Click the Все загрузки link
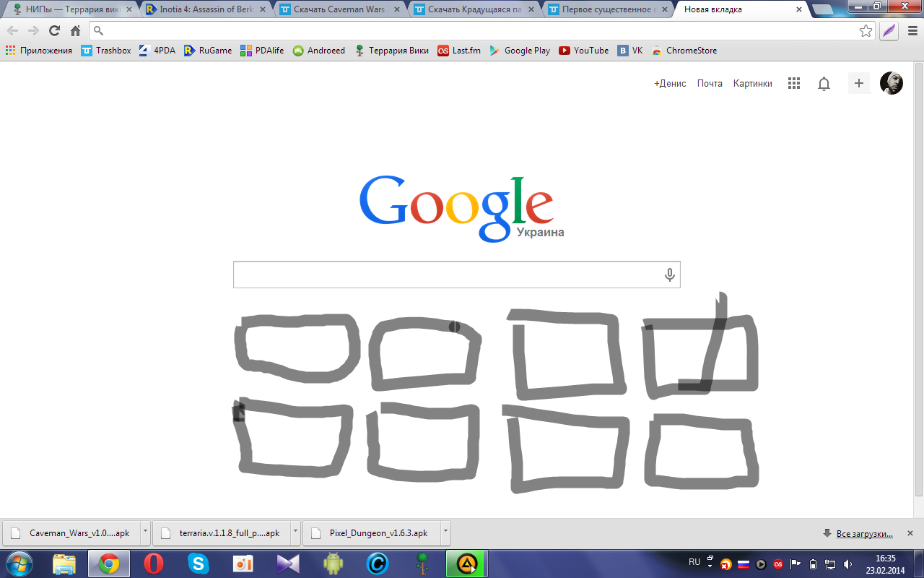 tap(864, 534)
